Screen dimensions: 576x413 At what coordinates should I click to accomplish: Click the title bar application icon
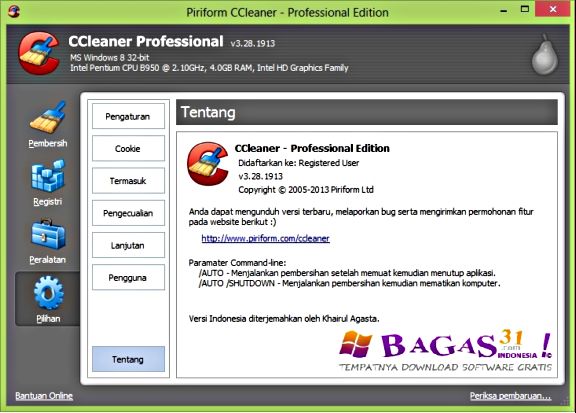[14, 12]
